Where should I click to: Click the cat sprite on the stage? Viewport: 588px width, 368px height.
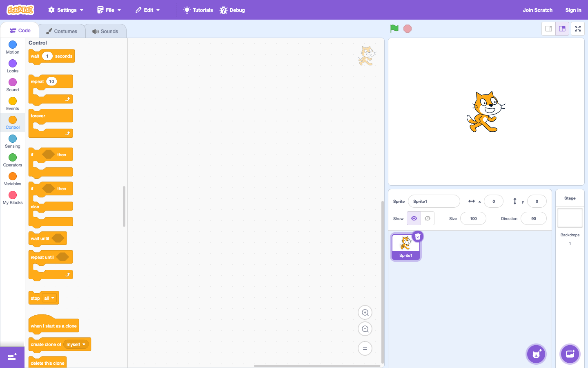(x=486, y=112)
